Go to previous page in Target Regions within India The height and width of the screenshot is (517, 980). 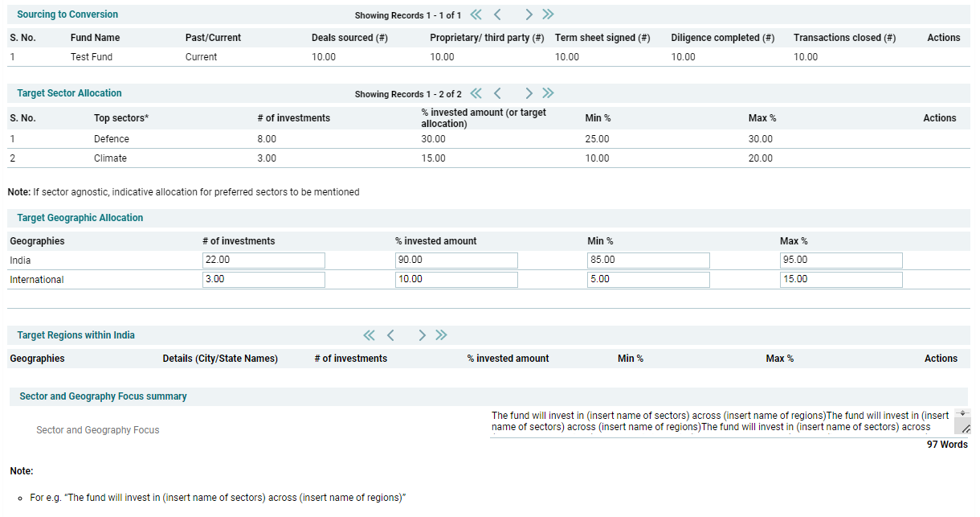[x=390, y=335]
